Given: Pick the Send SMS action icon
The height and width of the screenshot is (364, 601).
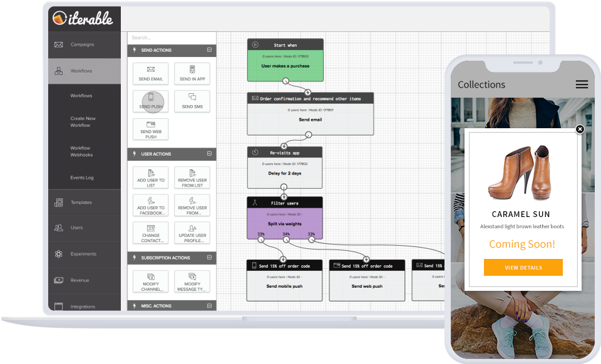Looking at the screenshot, I should pos(192,101).
